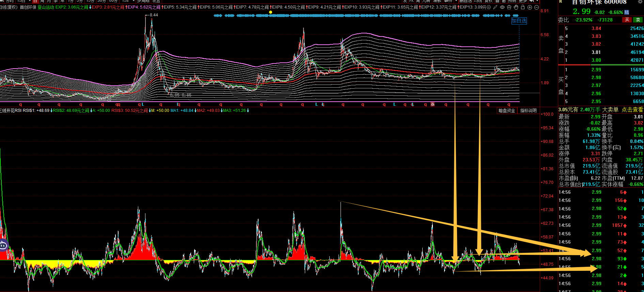The width and height of the screenshot is (644, 292).
Task: Open chart settings gear icon
Action: pyautogui.click(x=489, y=7)
